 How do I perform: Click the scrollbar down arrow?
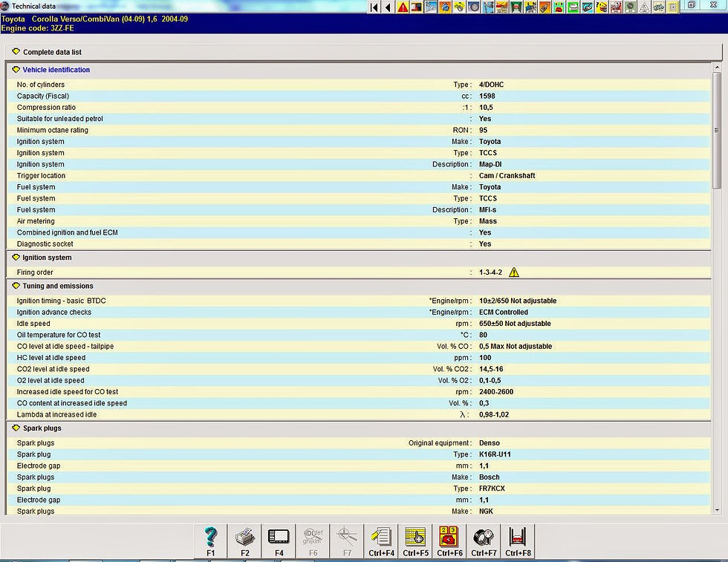tap(718, 510)
